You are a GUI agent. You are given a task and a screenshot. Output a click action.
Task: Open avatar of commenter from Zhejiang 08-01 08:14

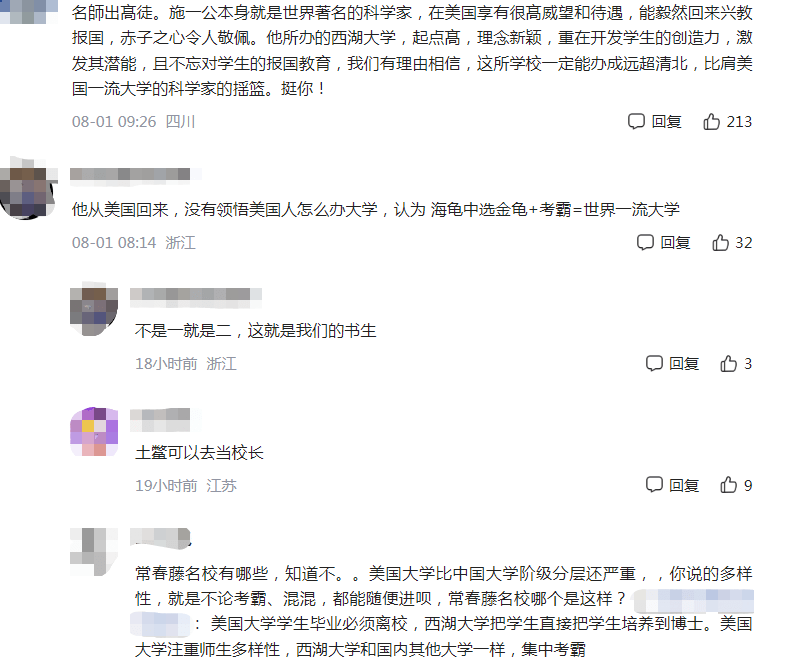[x=28, y=190]
